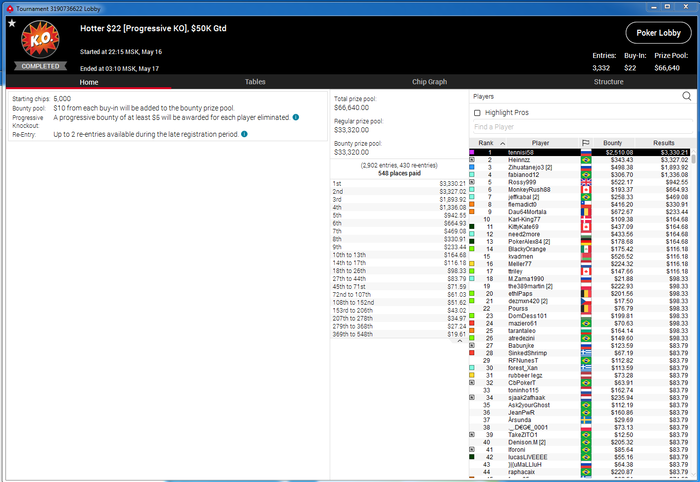Sort players by the country flag column
This screenshot has height=482, width=700.
pyautogui.click(x=586, y=143)
